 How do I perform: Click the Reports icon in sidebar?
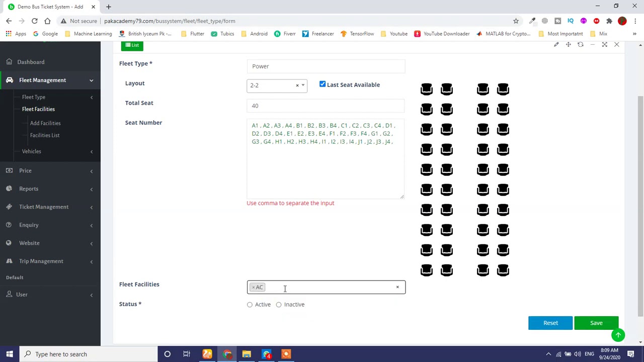tap(9, 189)
